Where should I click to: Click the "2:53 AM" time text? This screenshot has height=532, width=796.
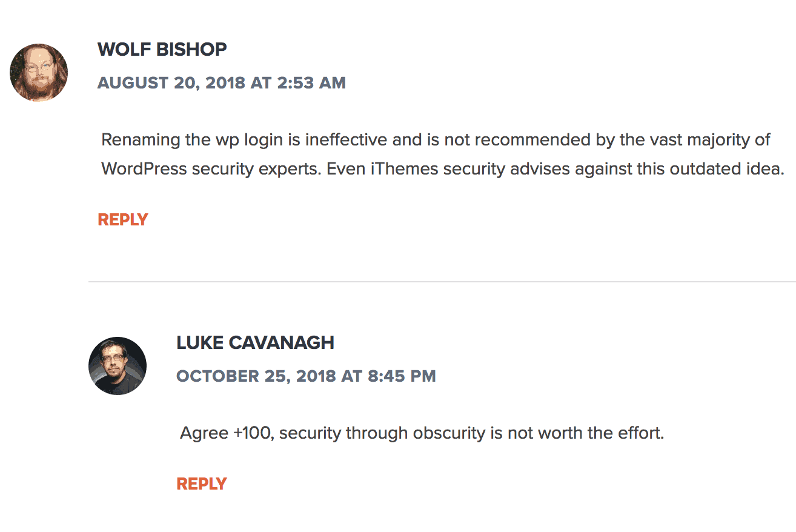click(311, 83)
